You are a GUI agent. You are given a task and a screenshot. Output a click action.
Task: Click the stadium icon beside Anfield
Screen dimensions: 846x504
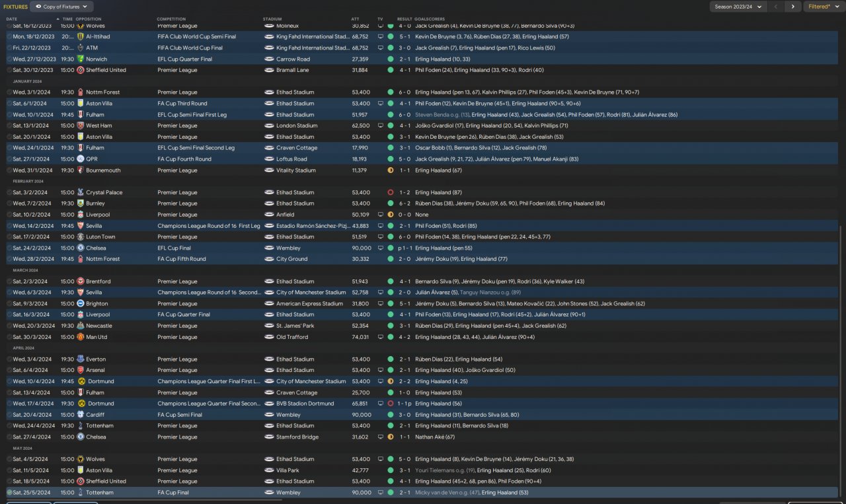[269, 215]
